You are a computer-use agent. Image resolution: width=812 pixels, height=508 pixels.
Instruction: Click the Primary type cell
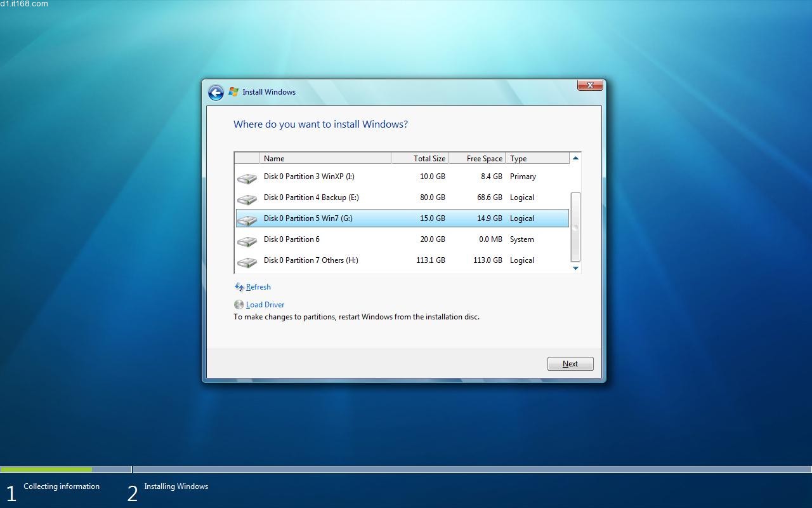pos(523,177)
